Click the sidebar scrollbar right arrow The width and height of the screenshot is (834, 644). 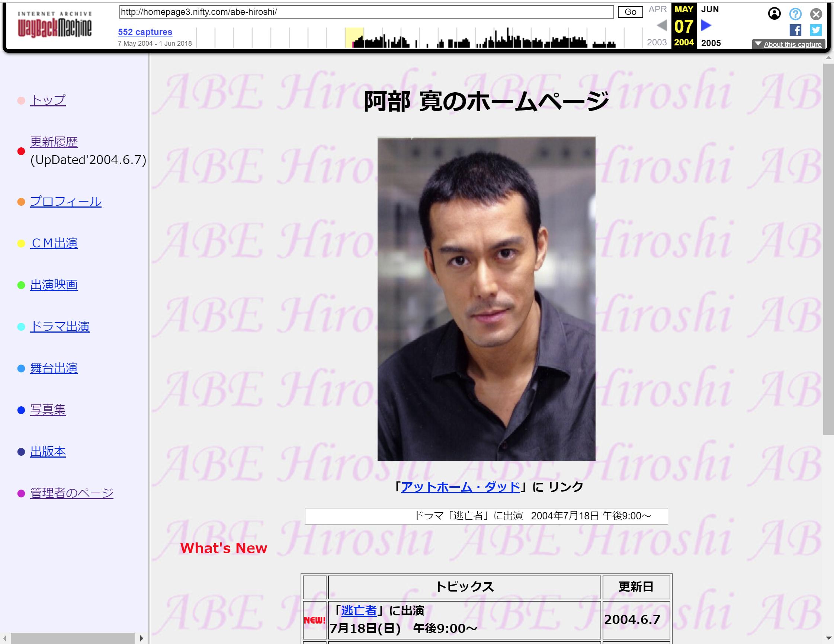coord(142,638)
